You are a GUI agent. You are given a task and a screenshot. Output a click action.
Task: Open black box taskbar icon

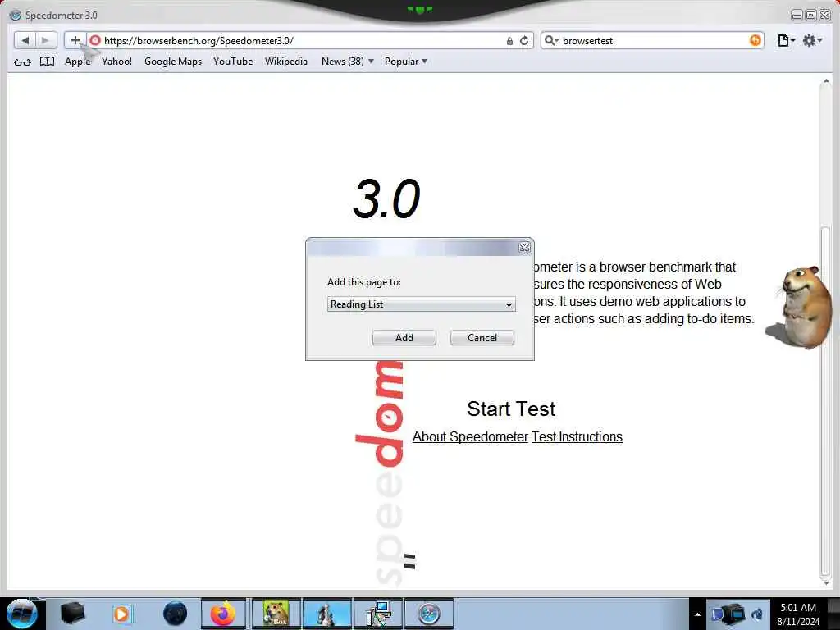pos(72,614)
